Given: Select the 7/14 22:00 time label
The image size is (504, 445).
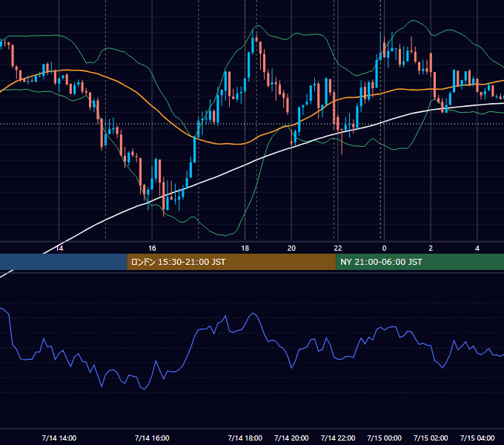Looking at the screenshot, I should coord(338,438).
